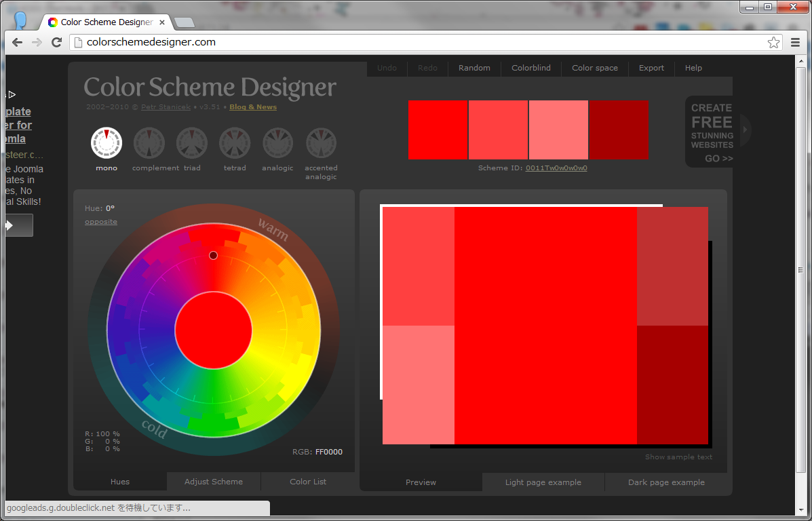Click the muted red upper-right preview block

[x=673, y=266]
